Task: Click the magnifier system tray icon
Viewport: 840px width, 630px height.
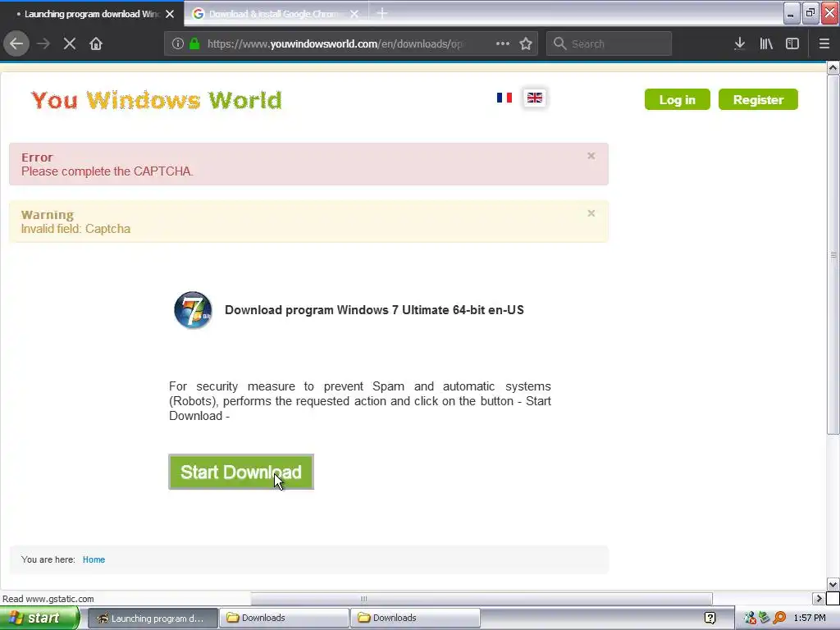Action: pyautogui.click(x=779, y=619)
